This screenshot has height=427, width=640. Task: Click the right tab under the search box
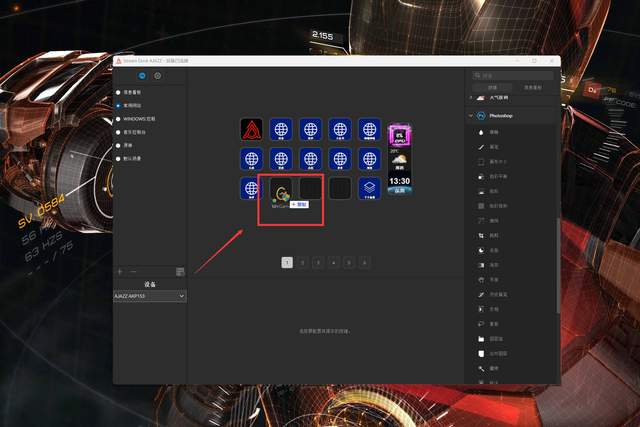pos(533,87)
